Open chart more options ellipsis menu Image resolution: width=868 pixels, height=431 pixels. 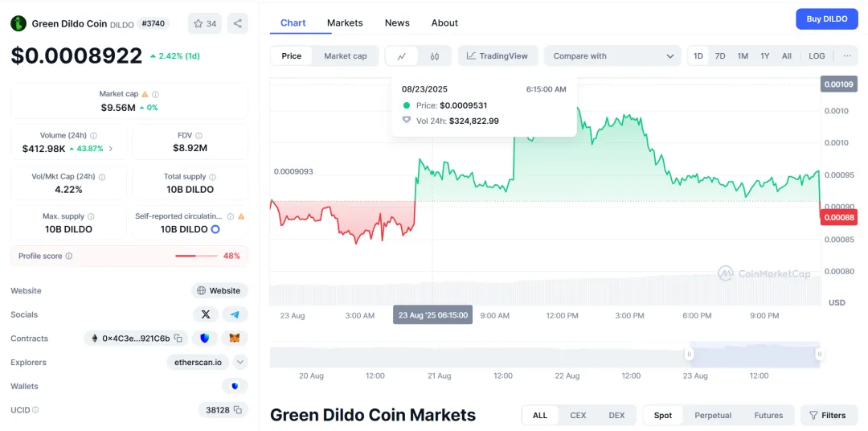[847, 56]
